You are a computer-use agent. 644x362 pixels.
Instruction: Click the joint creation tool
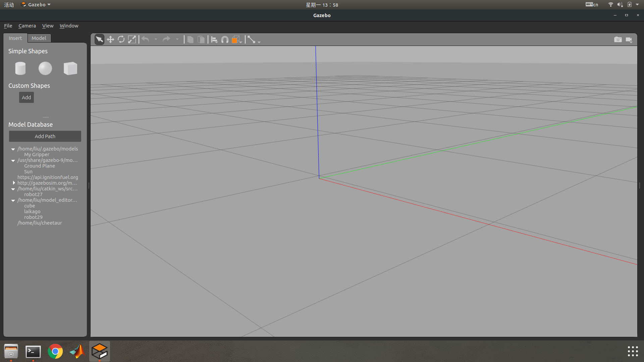251,40
